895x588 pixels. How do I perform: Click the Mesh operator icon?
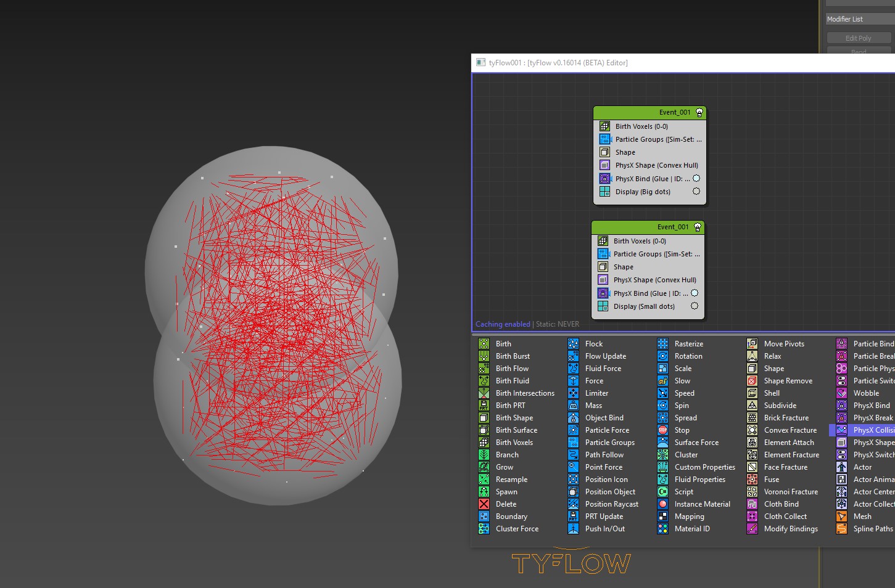click(842, 517)
